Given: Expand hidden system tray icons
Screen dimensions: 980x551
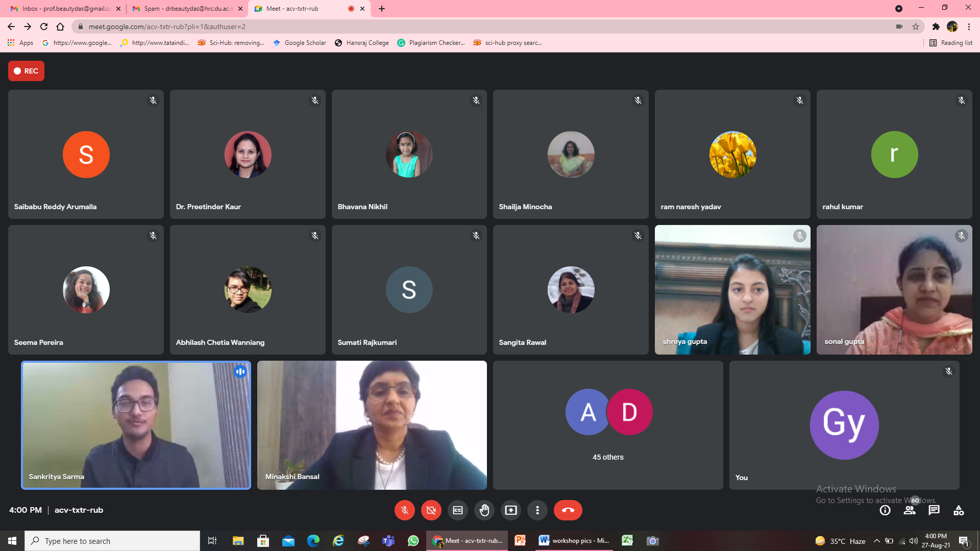Looking at the screenshot, I should [876, 541].
